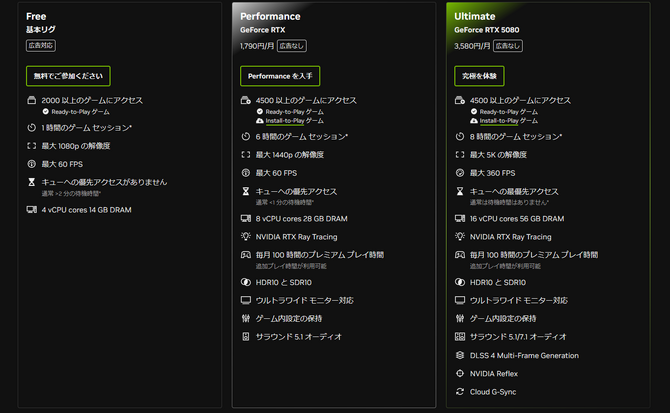The width and height of the screenshot is (670, 413).
Task: Click the hourglass queue icon in Ultimate plan
Action: tap(460, 191)
